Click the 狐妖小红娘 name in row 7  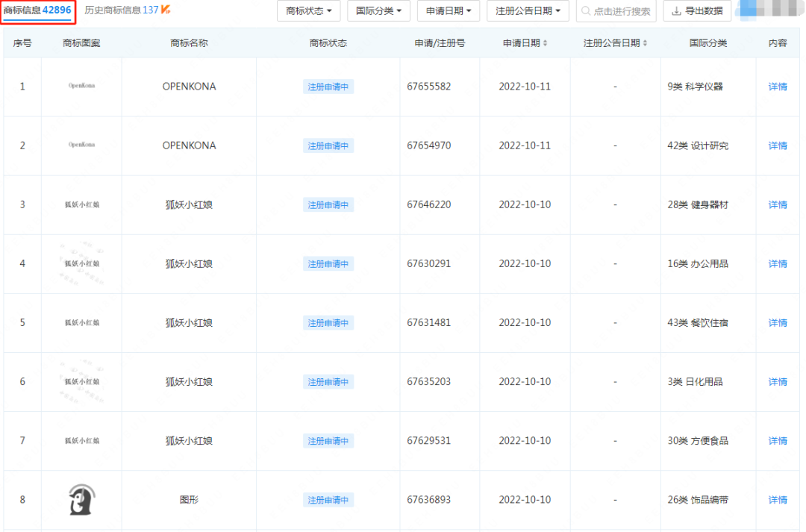coord(189,441)
